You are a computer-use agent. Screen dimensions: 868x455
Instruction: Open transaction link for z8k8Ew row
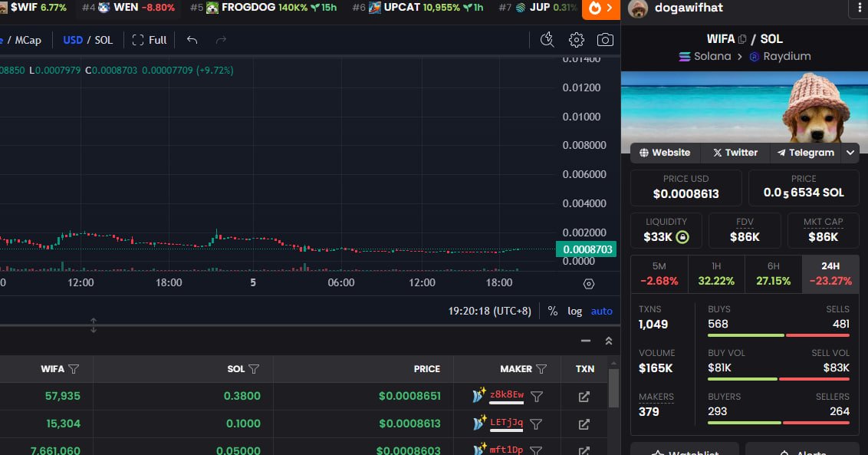584,397
